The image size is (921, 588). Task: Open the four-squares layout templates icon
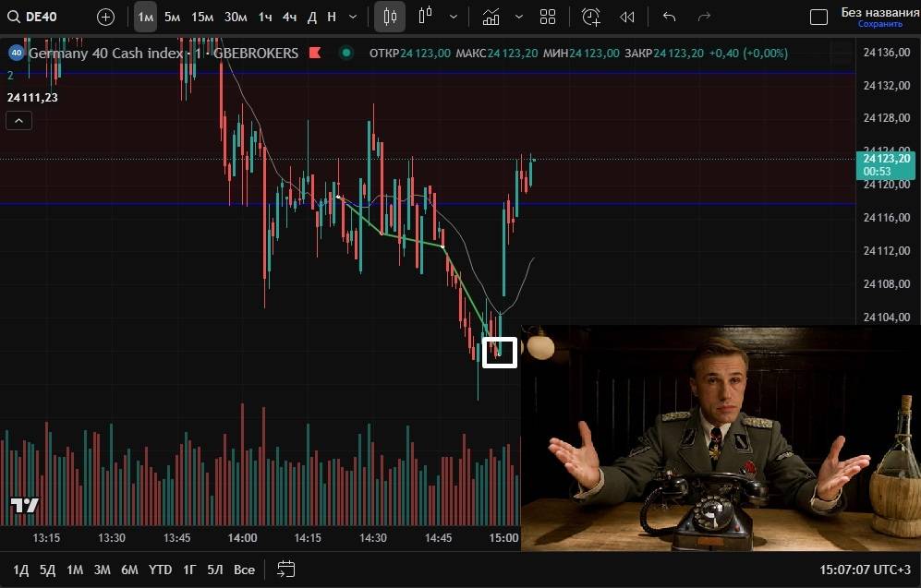click(548, 17)
